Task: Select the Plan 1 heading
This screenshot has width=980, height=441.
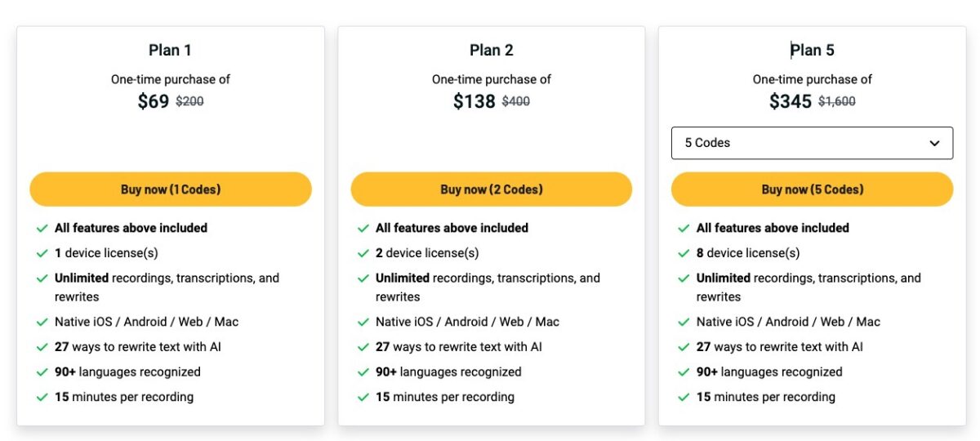Action: click(170, 51)
